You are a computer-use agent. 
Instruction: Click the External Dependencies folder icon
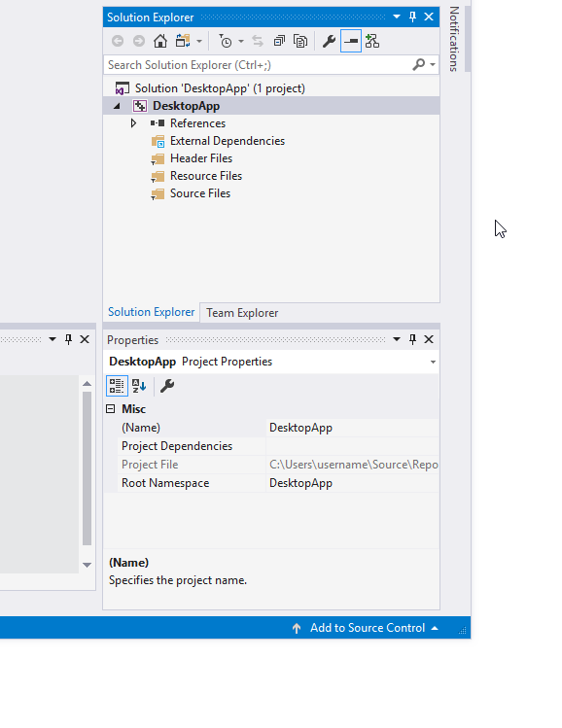[x=158, y=141]
